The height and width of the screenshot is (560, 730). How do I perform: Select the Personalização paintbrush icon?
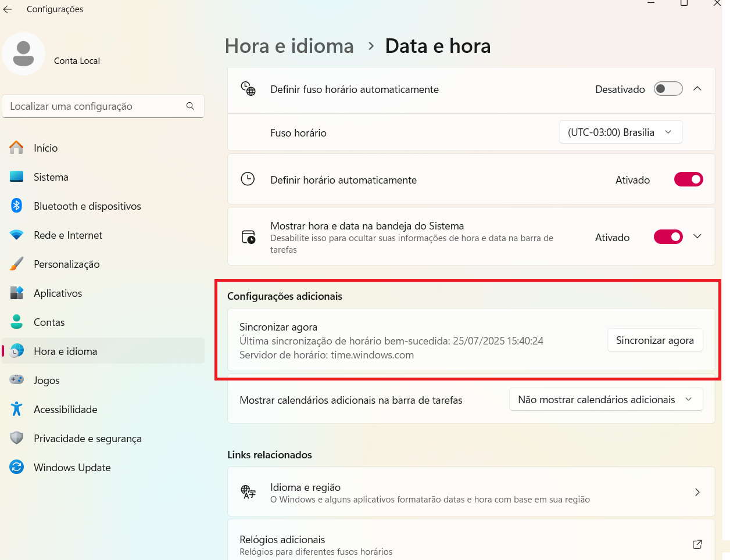point(16,264)
